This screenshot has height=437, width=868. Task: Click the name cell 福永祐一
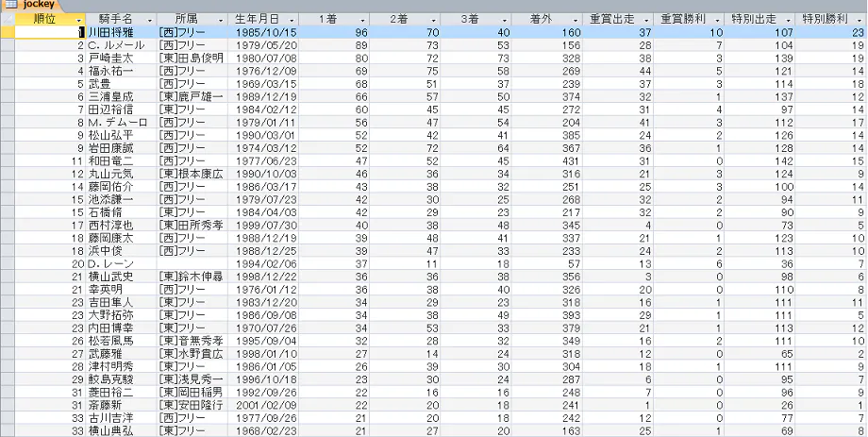[121, 71]
